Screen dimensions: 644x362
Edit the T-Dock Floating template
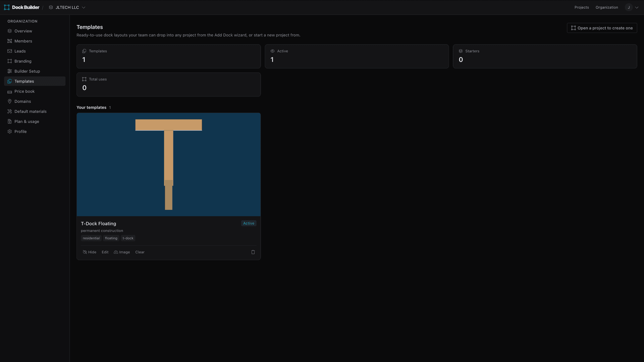point(105,252)
